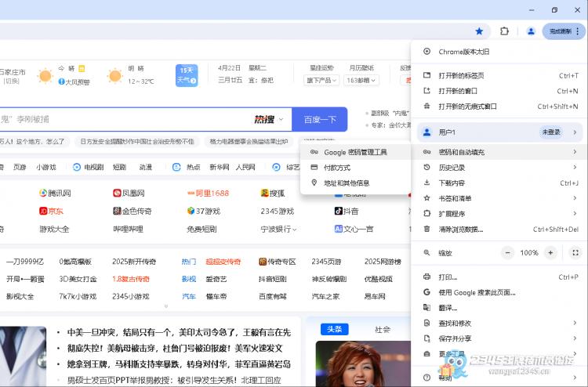Open the 阿里1688 link
This screenshot has width=588, height=387.
(x=208, y=193)
